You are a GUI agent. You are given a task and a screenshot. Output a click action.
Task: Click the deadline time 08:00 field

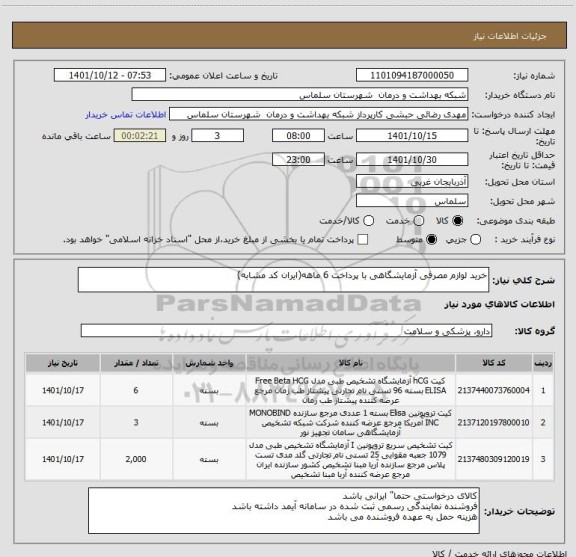click(298, 136)
